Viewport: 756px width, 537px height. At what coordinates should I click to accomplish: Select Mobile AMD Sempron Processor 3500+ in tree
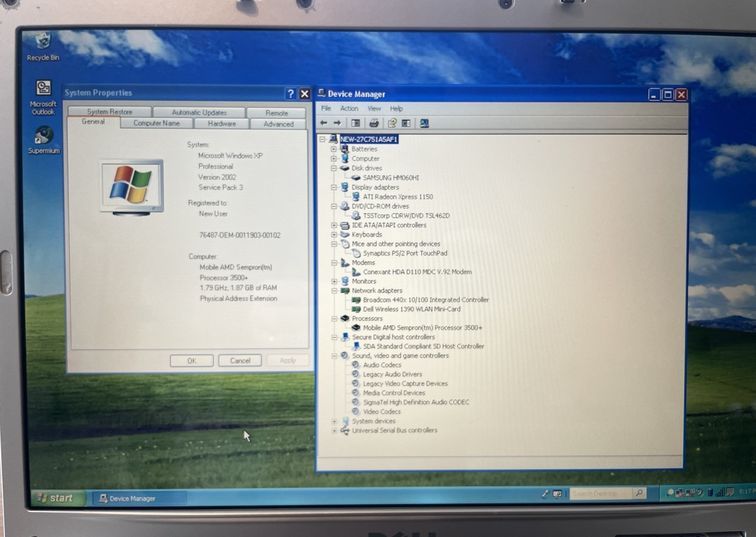coord(422,328)
